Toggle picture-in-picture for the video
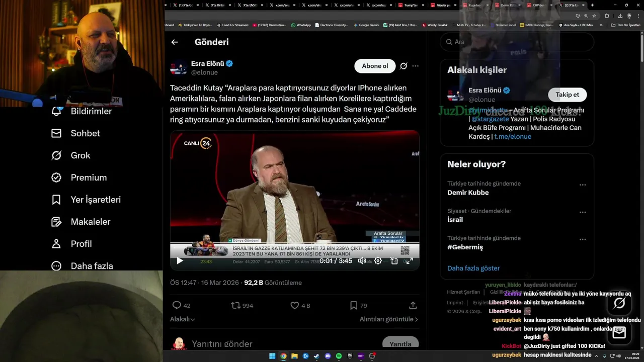644x362 pixels. pos(394,260)
